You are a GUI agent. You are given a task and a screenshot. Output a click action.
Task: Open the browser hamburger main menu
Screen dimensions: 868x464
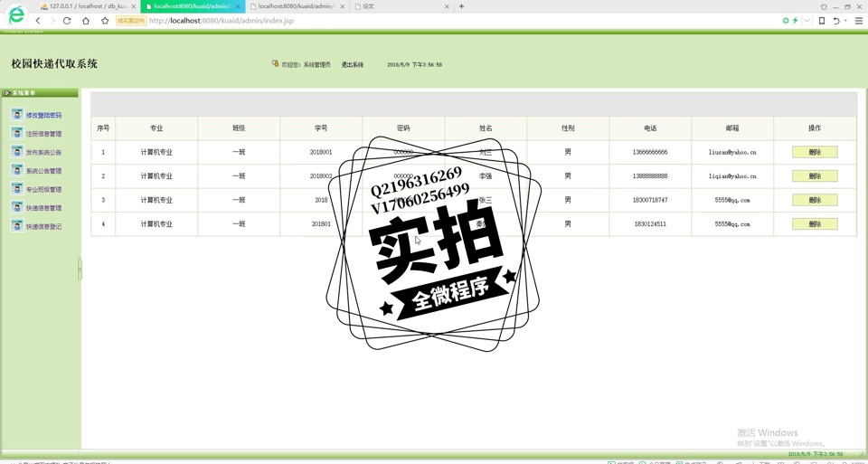coord(859,21)
